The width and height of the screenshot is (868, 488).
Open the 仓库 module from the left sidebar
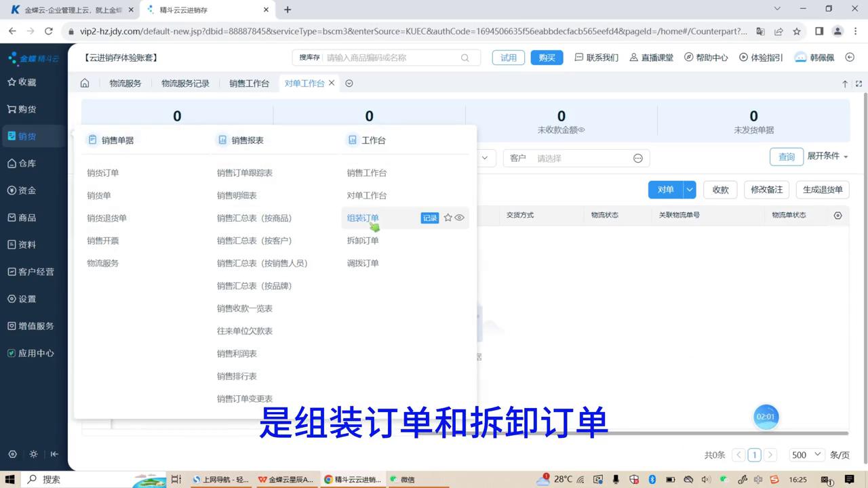pyautogui.click(x=26, y=163)
